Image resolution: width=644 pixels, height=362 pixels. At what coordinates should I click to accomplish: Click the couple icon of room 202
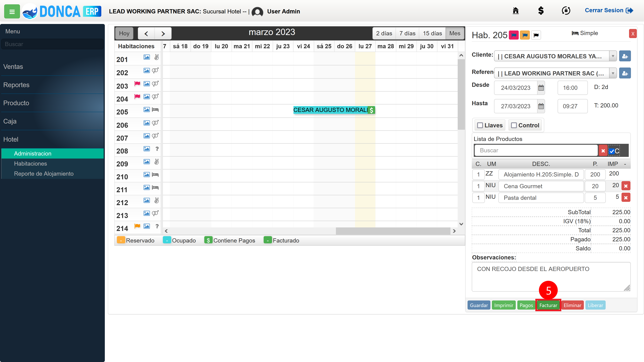(155, 70)
